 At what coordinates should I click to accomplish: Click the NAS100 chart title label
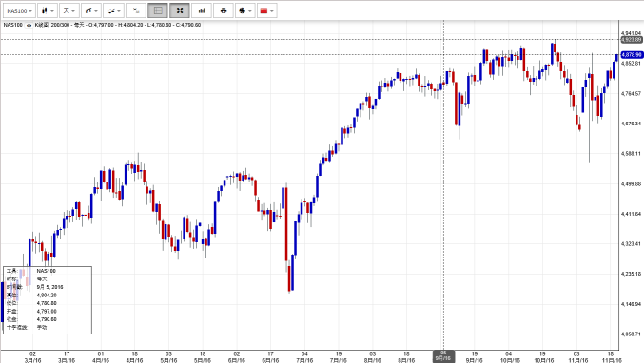tap(12, 25)
